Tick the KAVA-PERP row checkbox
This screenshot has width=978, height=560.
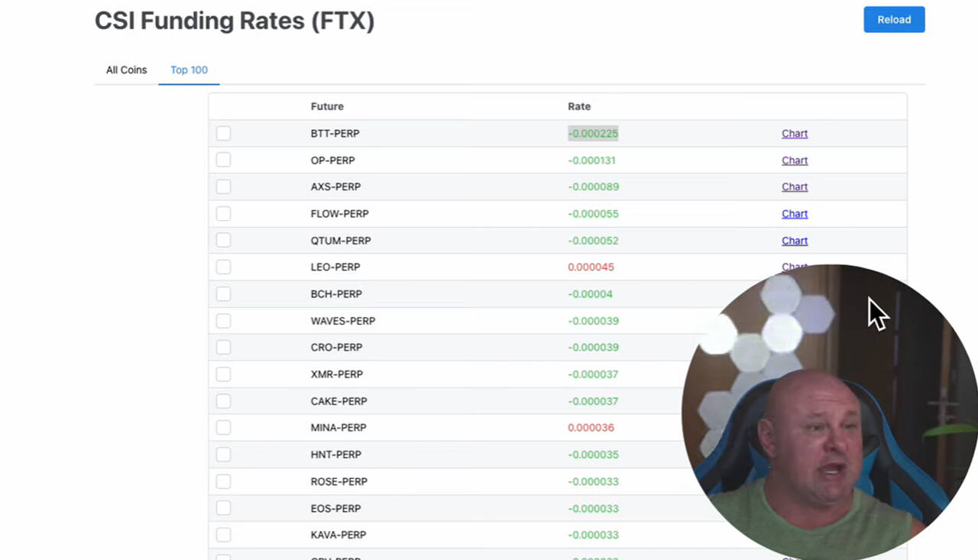coord(223,535)
